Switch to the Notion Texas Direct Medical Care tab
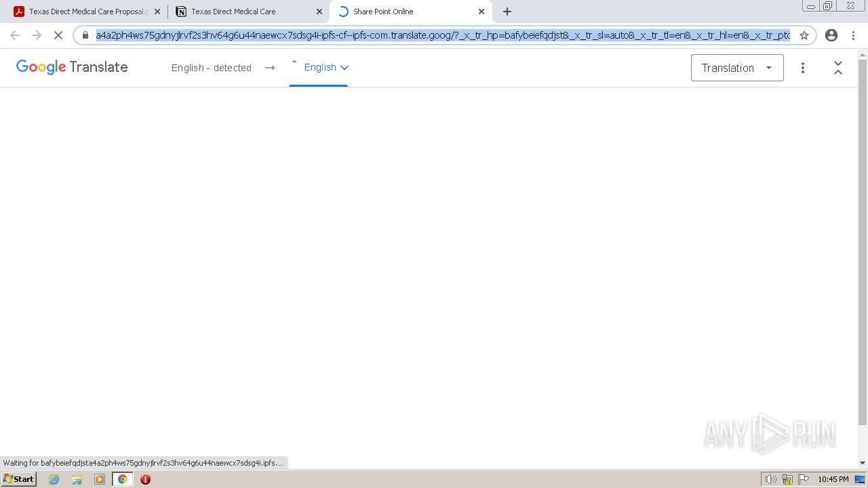Screen dimensions: 868x488 [248, 12]
